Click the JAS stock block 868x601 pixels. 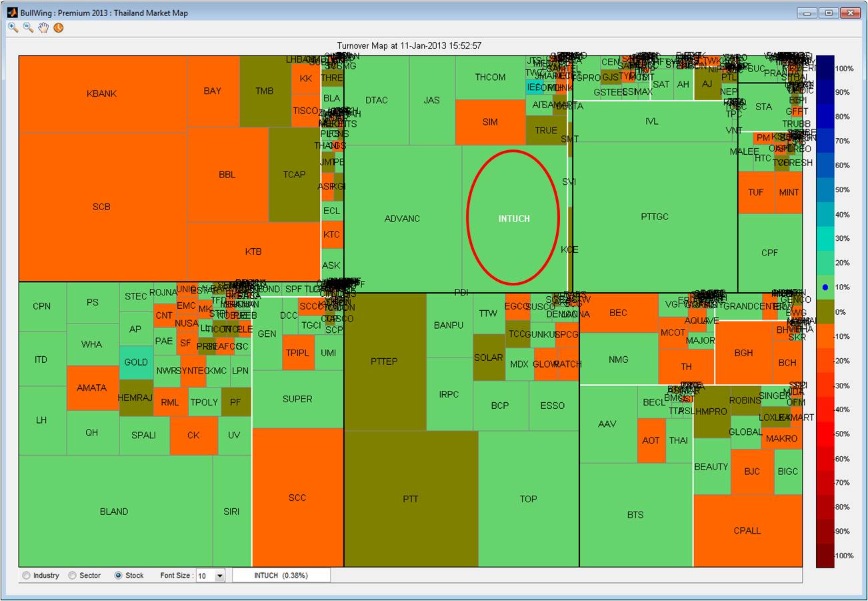(432, 100)
